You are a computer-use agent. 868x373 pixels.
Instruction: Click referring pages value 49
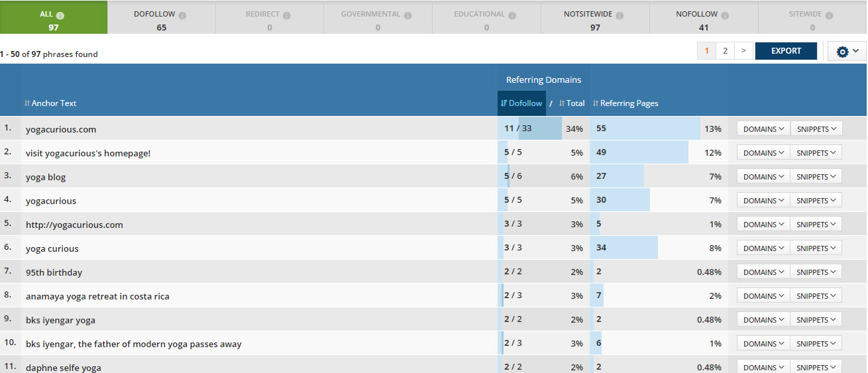(601, 152)
